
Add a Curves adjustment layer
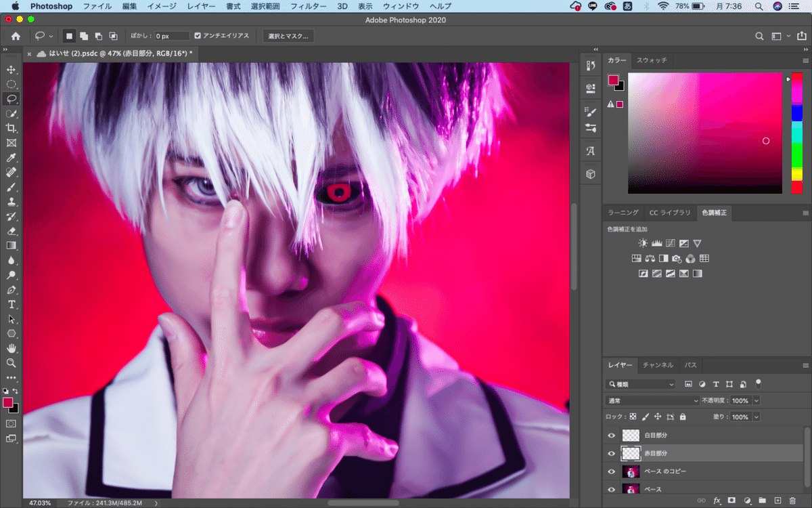pos(670,243)
